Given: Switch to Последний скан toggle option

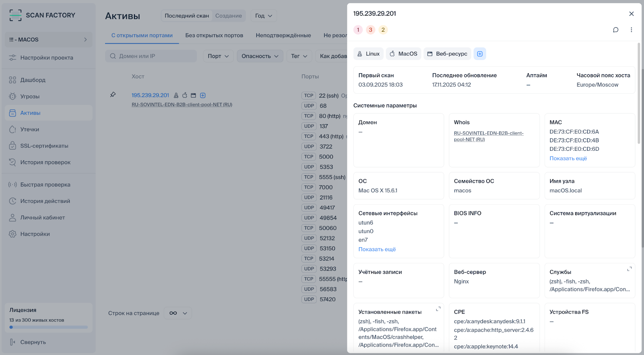Looking at the screenshot, I should 187,16.
